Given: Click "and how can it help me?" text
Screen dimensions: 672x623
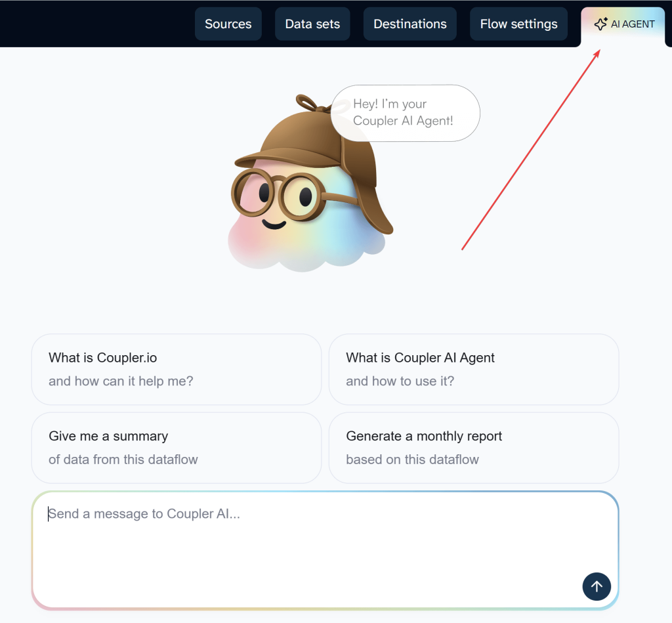Looking at the screenshot, I should click(x=121, y=381).
